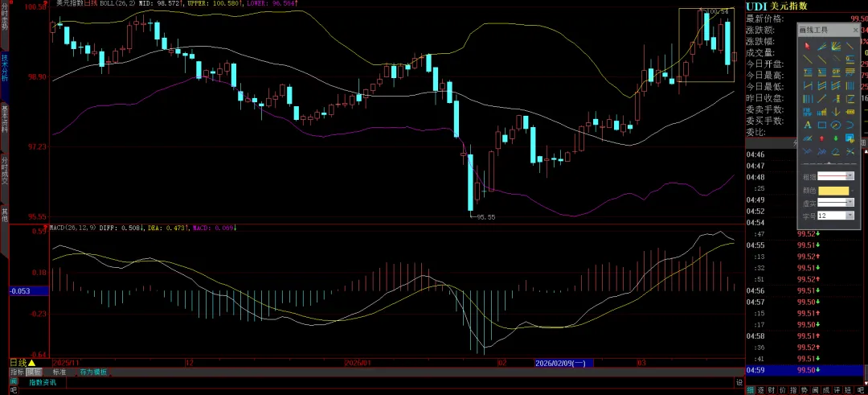Select the red up-arrow marker tool
The width and height of the screenshot is (868, 395).
click(x=821, y=138)
